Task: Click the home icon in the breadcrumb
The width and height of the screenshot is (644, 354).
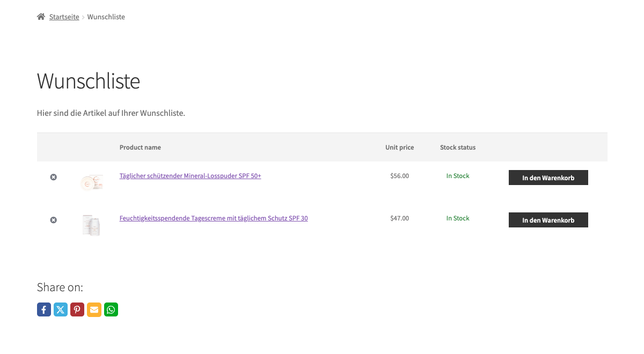Action: (x=40, y=16)
